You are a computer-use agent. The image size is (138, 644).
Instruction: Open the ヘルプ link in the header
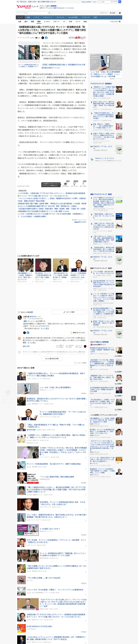pyautogui.click(x=94, y=2)
